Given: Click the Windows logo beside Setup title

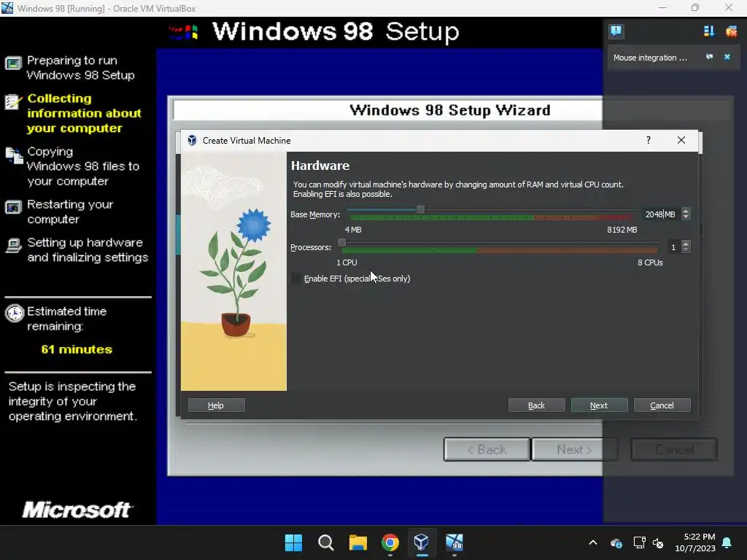Looking at the screenshot, I should coord(183,32).
